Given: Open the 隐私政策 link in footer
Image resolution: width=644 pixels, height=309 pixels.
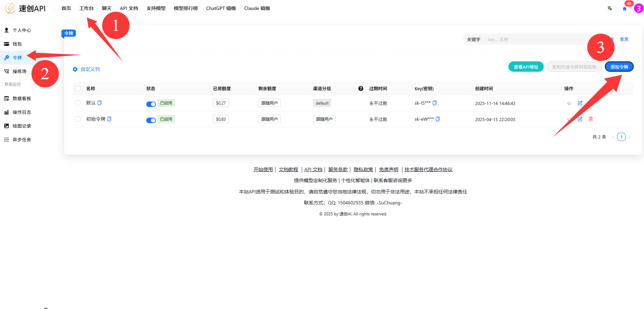Looking at the screenshot, I should (x=363, y=169).
